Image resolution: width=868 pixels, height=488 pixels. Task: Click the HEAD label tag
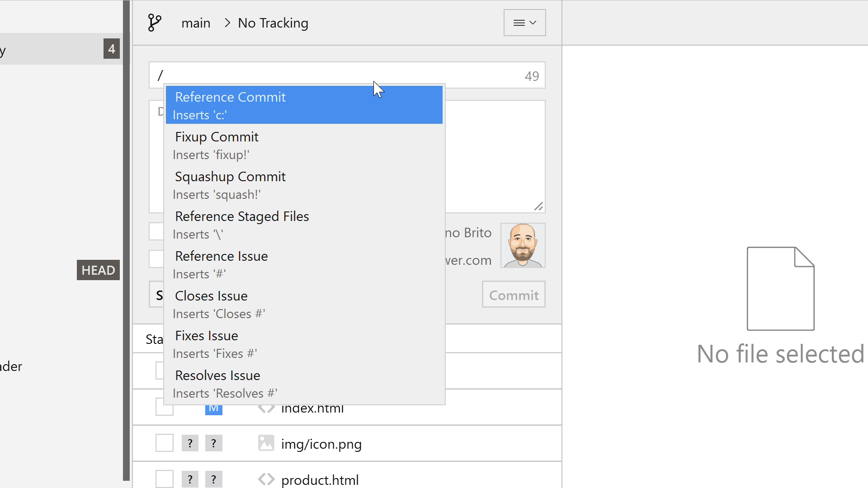click(x=98, y=270)
